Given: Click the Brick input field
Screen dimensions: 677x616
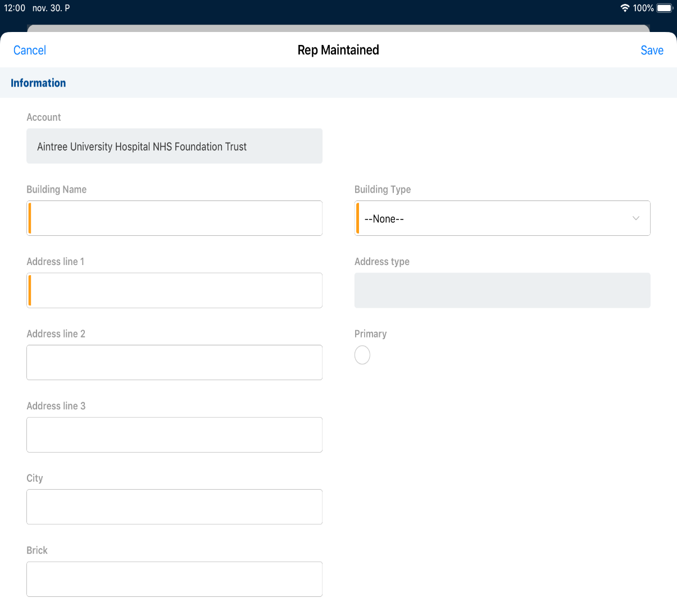Looking at the screenshot, I should [x=174, y=579].
